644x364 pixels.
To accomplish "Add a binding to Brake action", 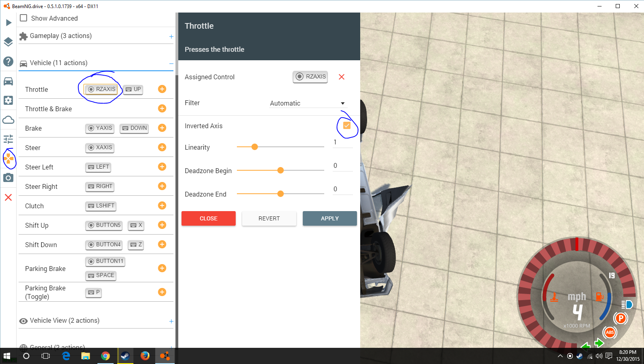I will (x=162, y=128).
